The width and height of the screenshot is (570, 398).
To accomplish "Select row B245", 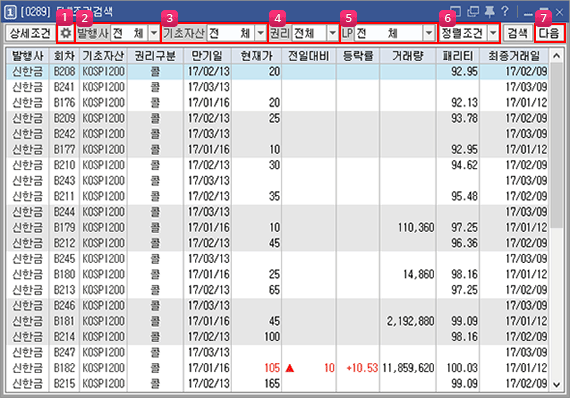I will pos(277,259).
